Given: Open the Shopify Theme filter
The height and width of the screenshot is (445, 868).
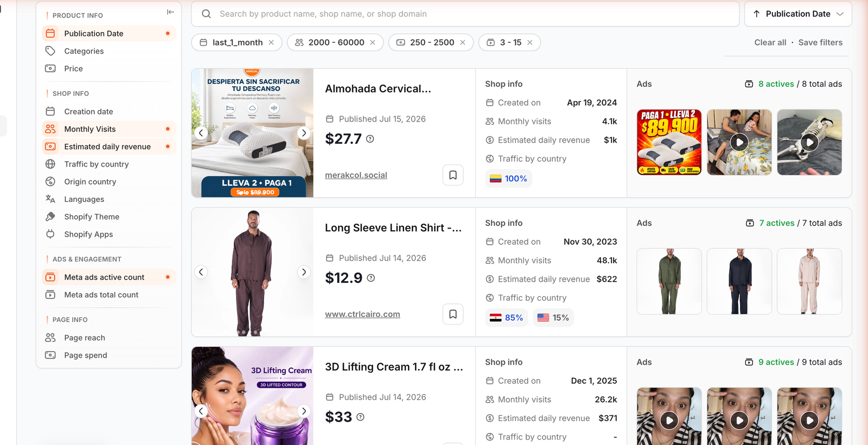Looking at the screenshot, I should tap(109, 217).
